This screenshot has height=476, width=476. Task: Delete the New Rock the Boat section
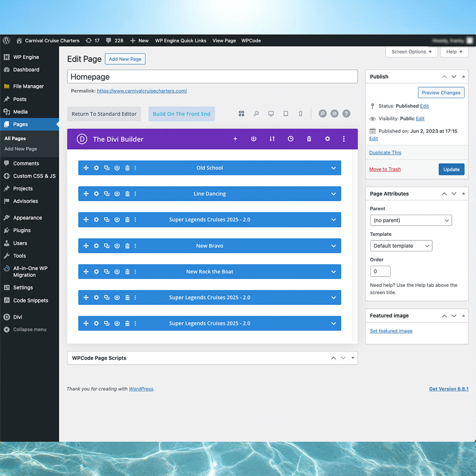pyautogui.click(x=127, y=272)
